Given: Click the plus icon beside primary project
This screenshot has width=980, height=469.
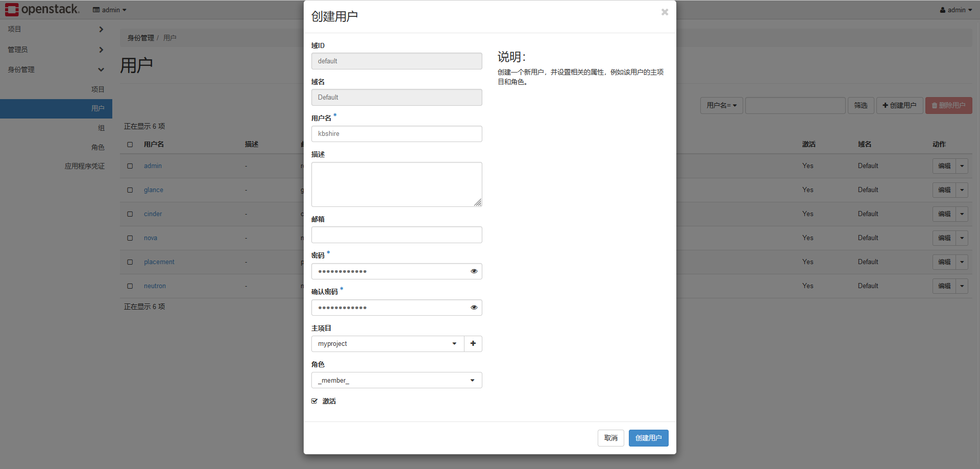Looking at the screenshot, I should point(473,344).
